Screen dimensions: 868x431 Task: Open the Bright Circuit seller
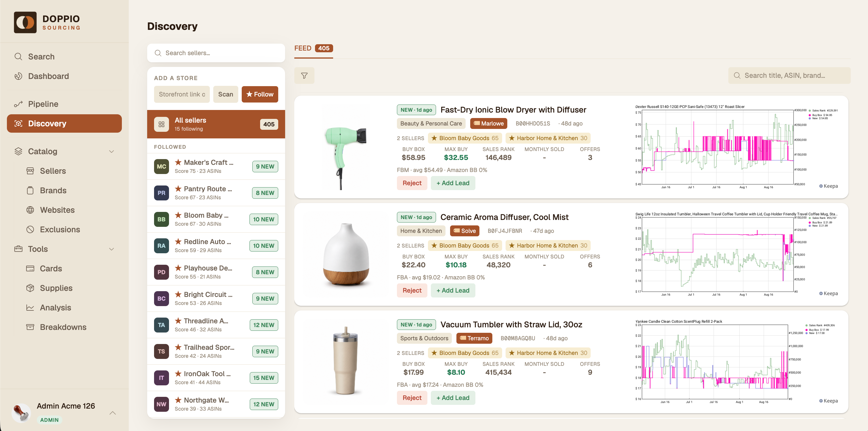[216, 299]
